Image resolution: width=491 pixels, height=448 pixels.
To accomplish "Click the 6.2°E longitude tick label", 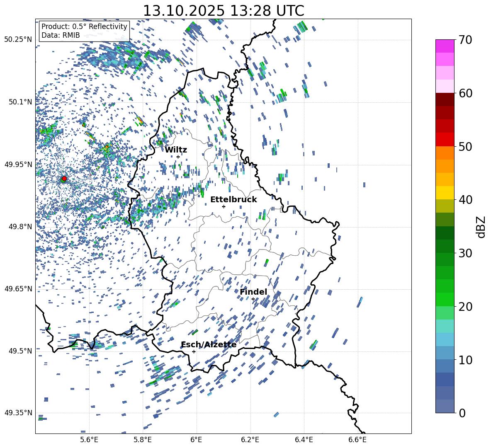I will point(250,439).
